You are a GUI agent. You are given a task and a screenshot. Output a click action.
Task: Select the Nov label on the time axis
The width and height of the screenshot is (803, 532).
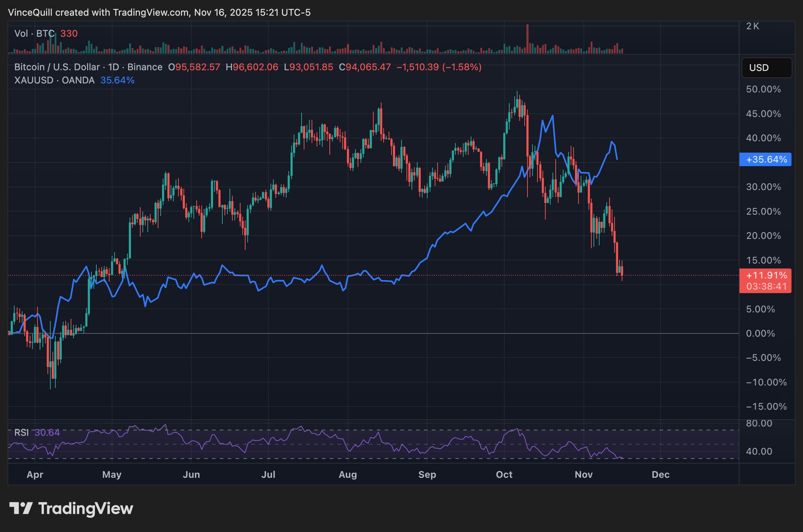pyautogui.click(x=584, y=475)
